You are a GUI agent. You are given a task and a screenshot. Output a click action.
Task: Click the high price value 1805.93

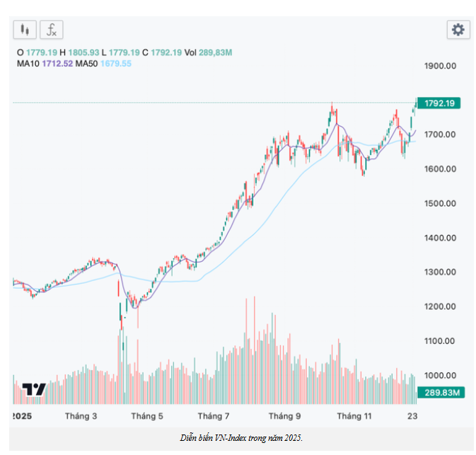84,52
